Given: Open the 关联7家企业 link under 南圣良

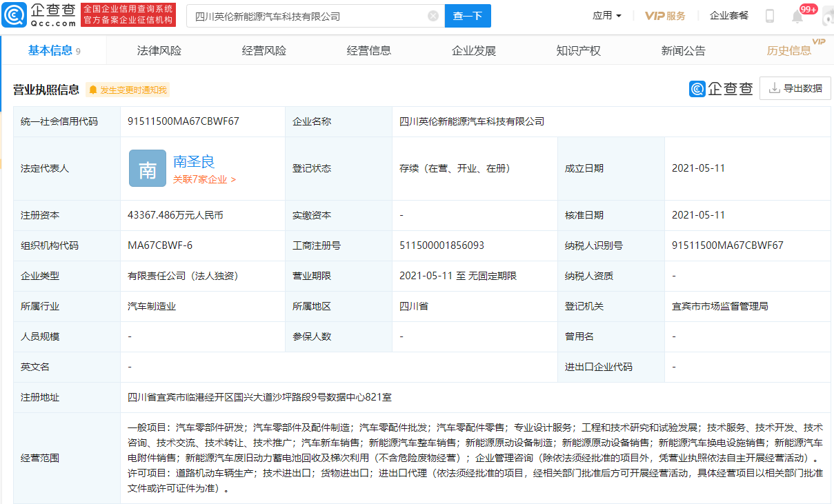Looking at the screenshot, I should tap(201, 178).
